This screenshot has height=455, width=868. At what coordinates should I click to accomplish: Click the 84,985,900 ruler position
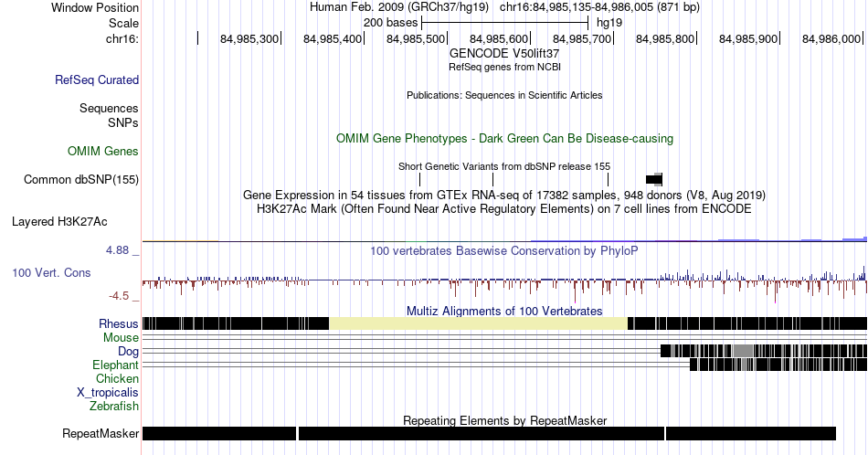(x=748, y=38)
